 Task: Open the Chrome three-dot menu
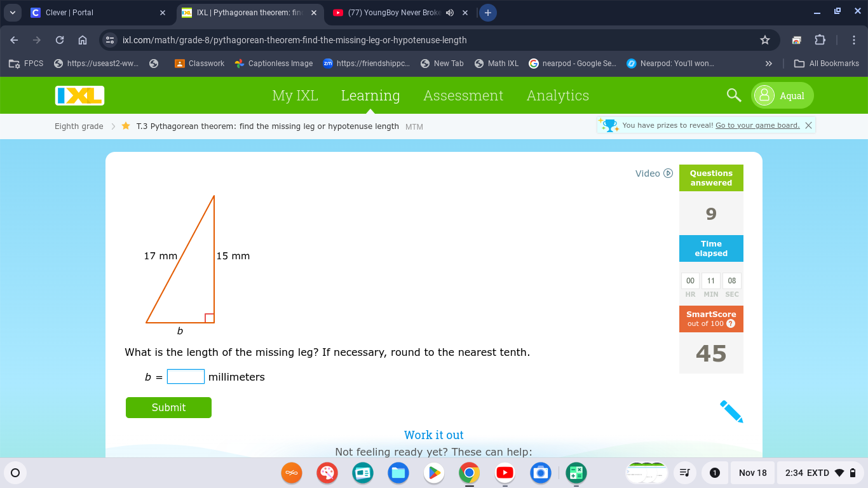click(853, 40)
